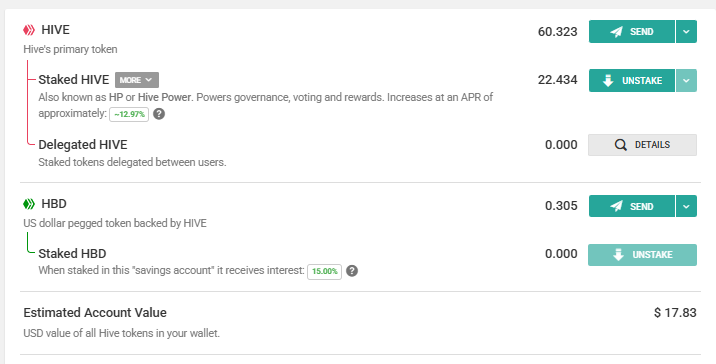Send HBD using its Send button

tap(632, 206)
